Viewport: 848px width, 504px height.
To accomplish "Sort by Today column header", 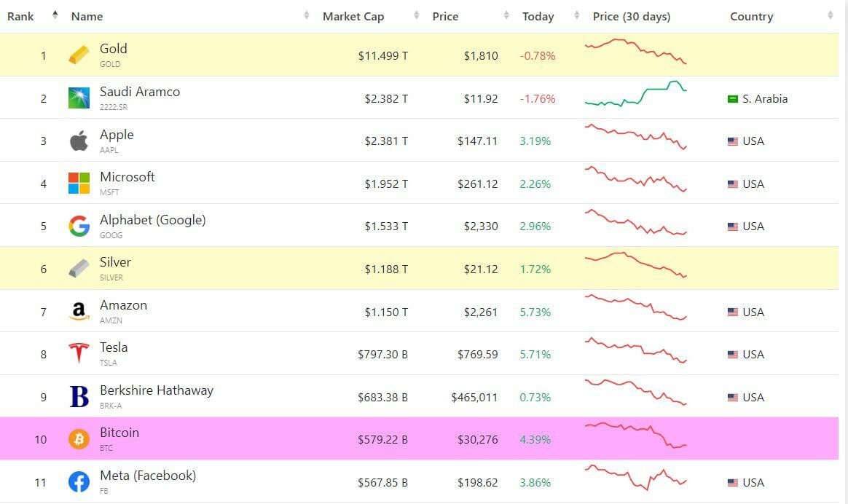I will (538, 16).
